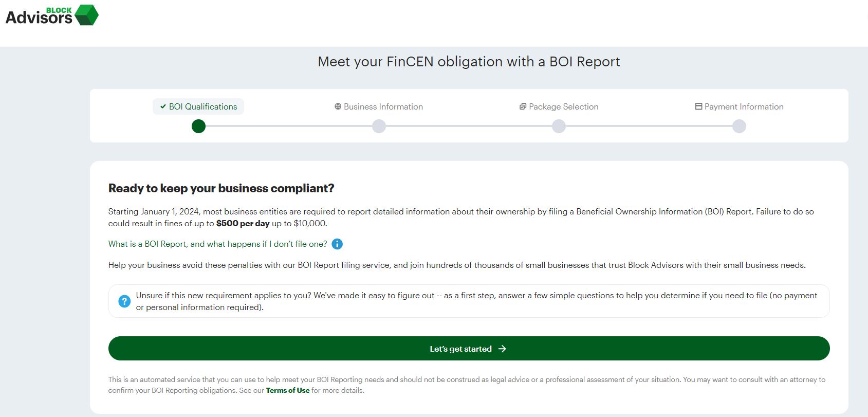868x417 pixels.
Task: Click the green active progress step dot
Action: pos(198,126)
